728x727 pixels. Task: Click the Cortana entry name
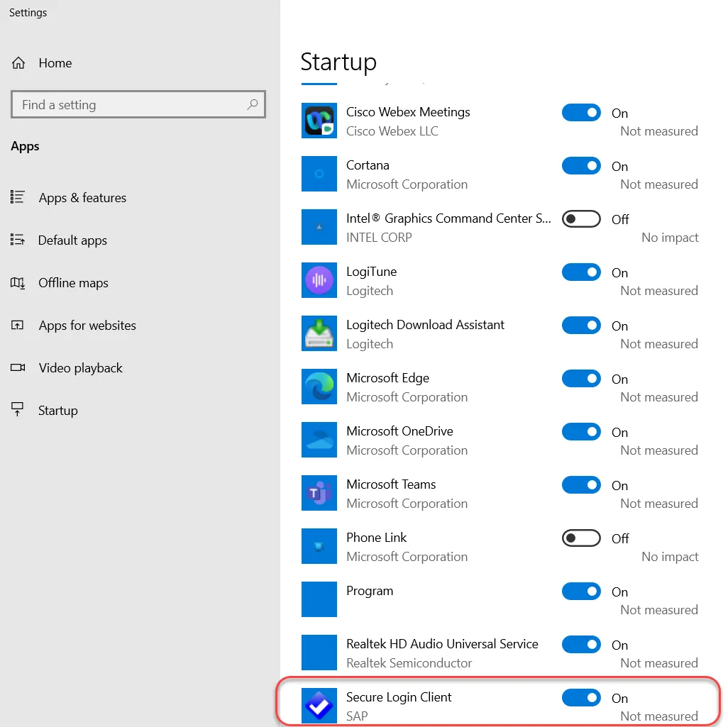[368, 165]
